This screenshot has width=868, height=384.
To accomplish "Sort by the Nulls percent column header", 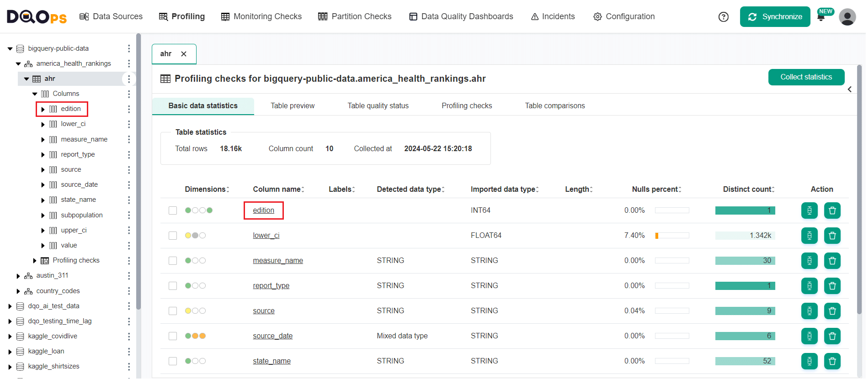I will (656, 189).
